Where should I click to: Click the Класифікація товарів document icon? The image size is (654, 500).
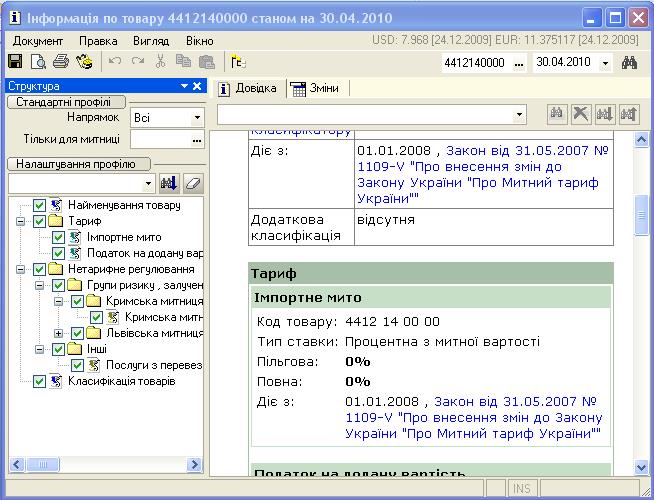click(56, 381)
